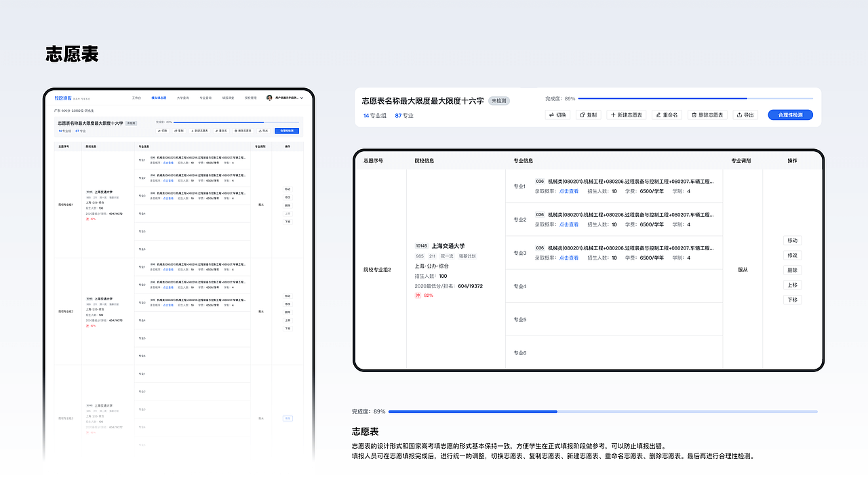The height and width of the screenshot is (488, 868).
Task: Click the 211 tag in enlarged table
Action: coord(433,256)
